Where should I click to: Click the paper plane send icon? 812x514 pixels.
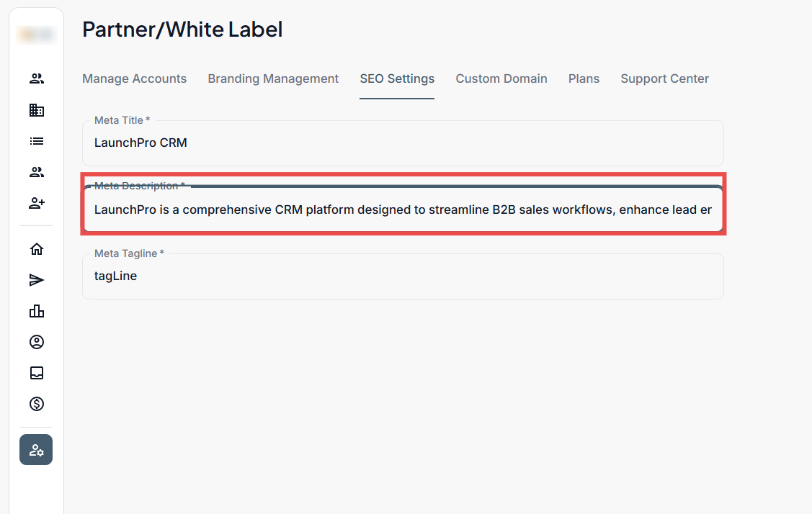(37, 280)
